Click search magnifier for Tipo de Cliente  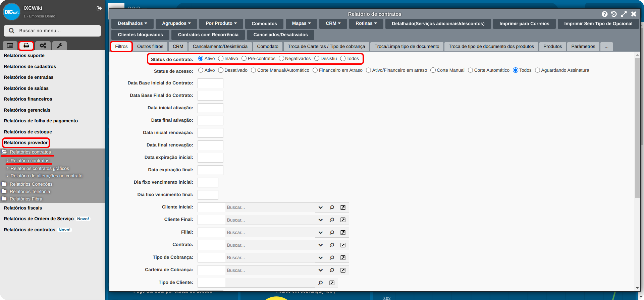(320, 283)
